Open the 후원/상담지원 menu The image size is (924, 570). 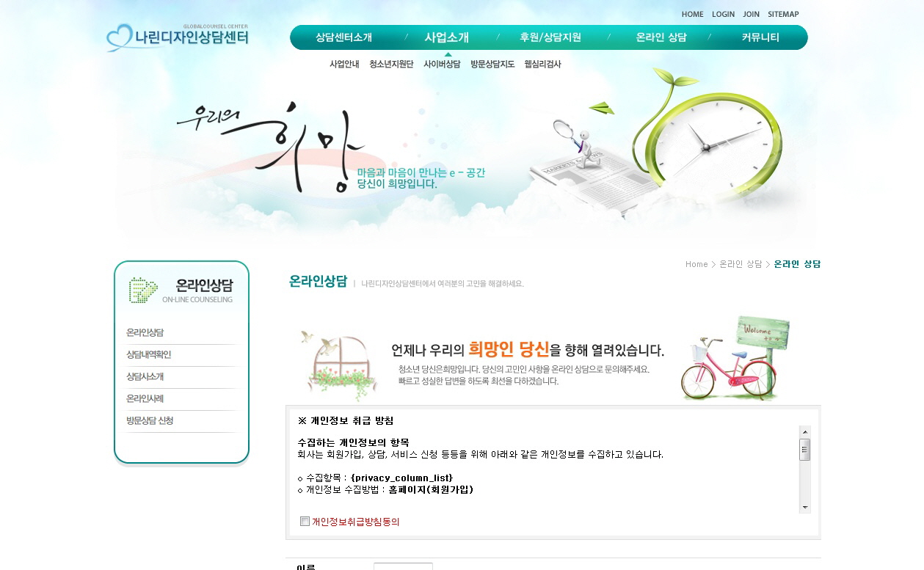[550, 37]
